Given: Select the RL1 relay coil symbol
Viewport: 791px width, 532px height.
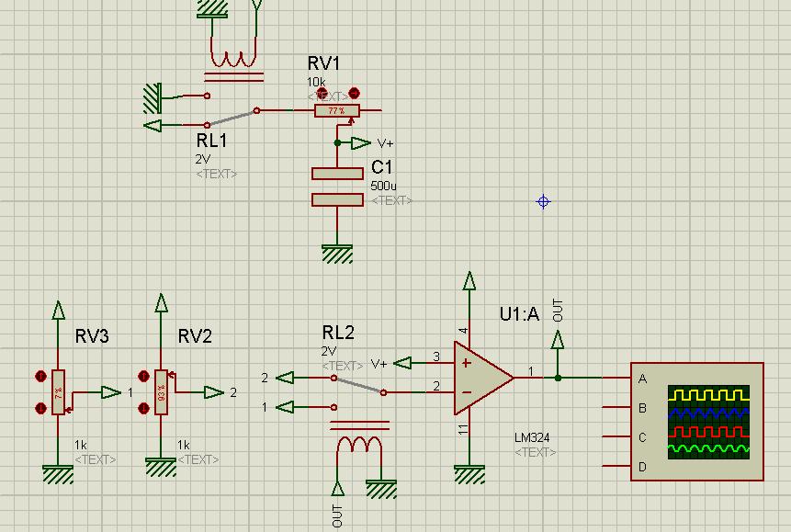Looking at the screenshot, I should pos(233,59).
